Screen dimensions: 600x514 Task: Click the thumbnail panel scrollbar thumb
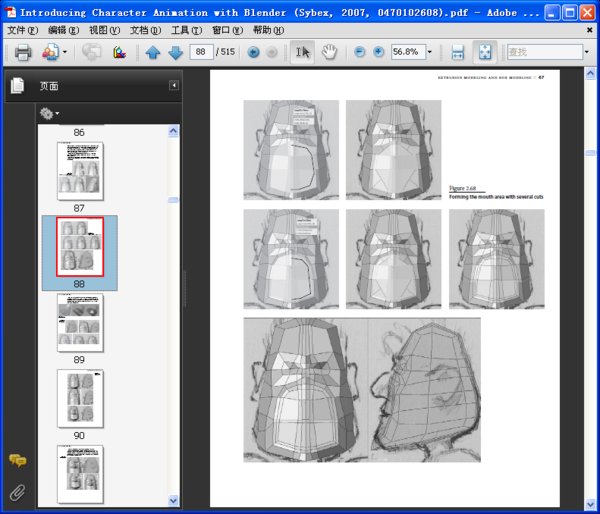[x=173, y=200]
